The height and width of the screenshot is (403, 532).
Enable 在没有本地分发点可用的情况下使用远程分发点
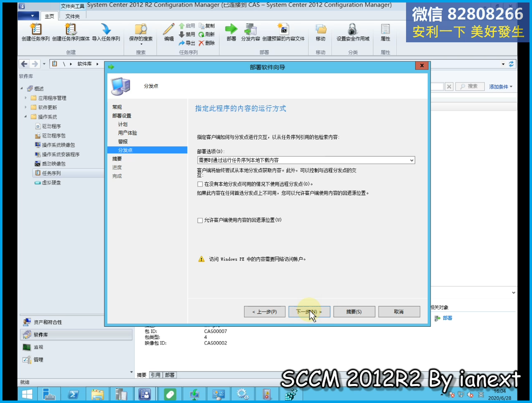tap(200, 184)
